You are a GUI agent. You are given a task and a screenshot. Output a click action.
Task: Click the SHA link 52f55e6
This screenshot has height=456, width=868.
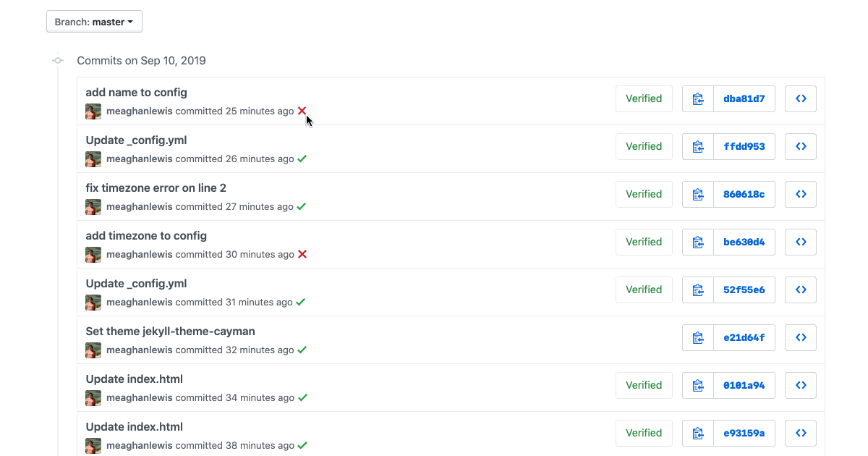[744, 290]
